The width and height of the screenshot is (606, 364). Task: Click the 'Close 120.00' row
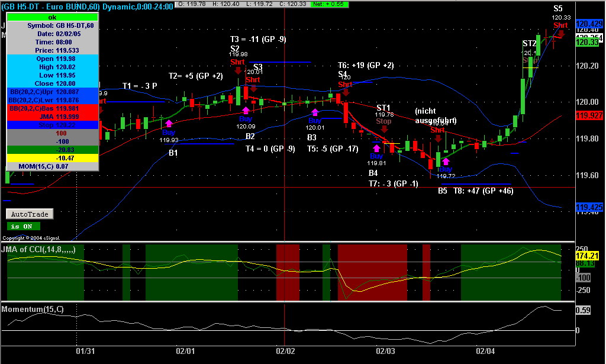coord(53,83)
